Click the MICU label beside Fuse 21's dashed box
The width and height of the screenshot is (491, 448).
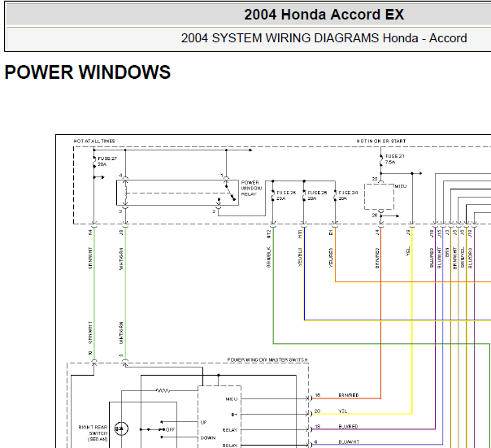tap(401, 186)
